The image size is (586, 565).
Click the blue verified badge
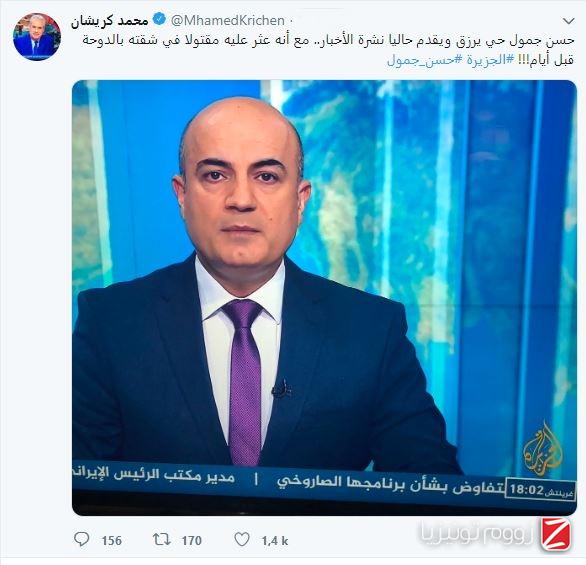click(x=160, y=19)
